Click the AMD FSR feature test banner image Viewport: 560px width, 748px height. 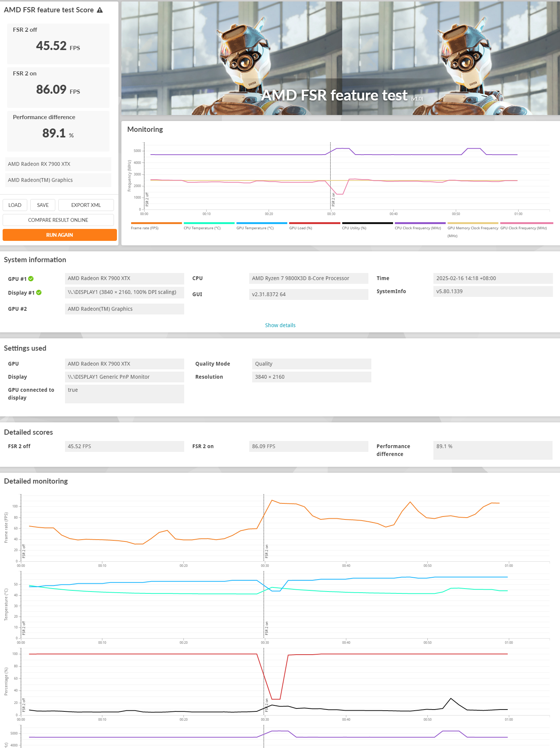341,58
